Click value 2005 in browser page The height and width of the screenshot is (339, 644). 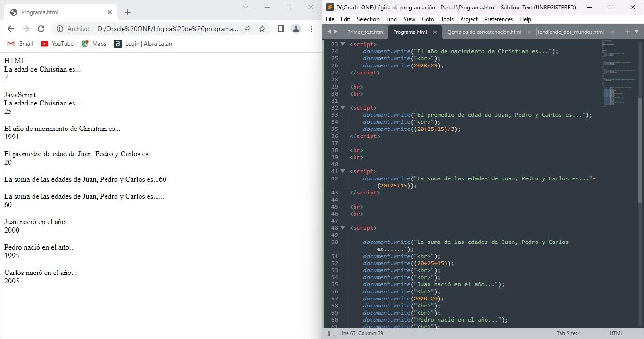click(12, 281)
